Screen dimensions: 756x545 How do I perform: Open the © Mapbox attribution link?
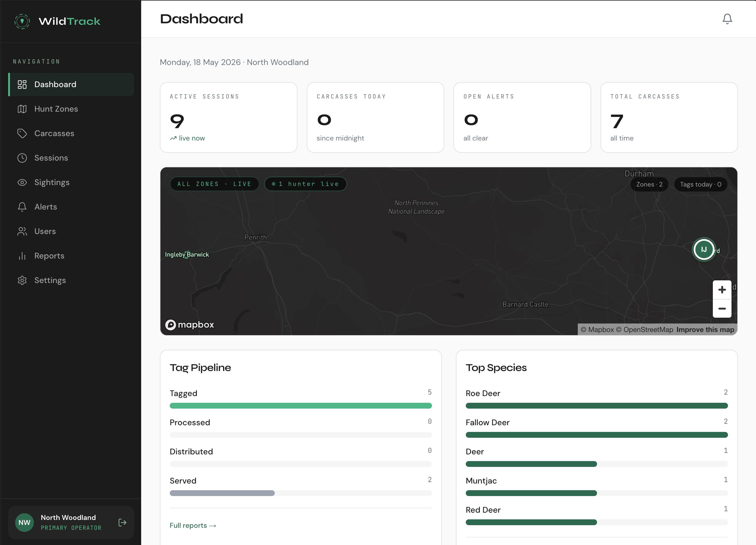597,329
